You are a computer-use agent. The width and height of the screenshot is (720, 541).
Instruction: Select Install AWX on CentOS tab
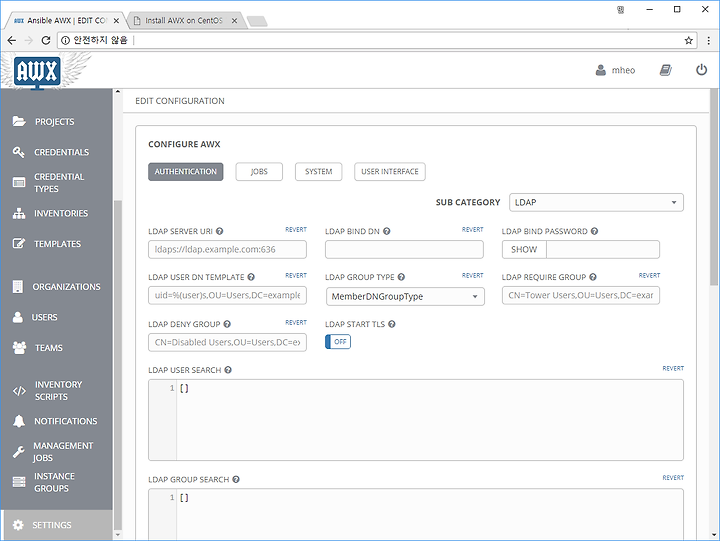click(x=185, y=21)
